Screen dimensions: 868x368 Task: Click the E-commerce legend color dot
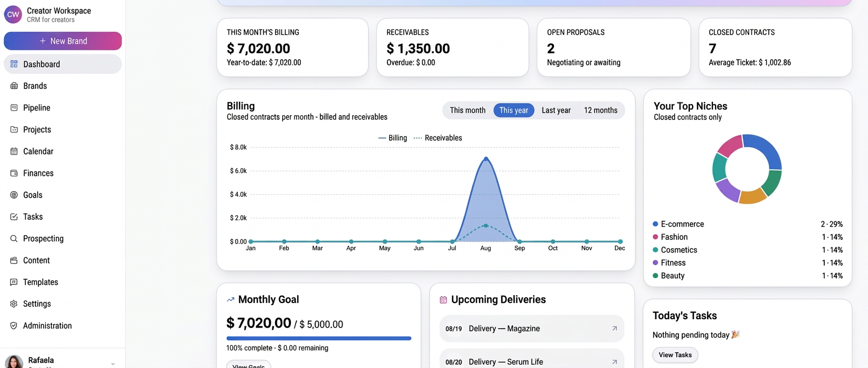tap(655, 224)
